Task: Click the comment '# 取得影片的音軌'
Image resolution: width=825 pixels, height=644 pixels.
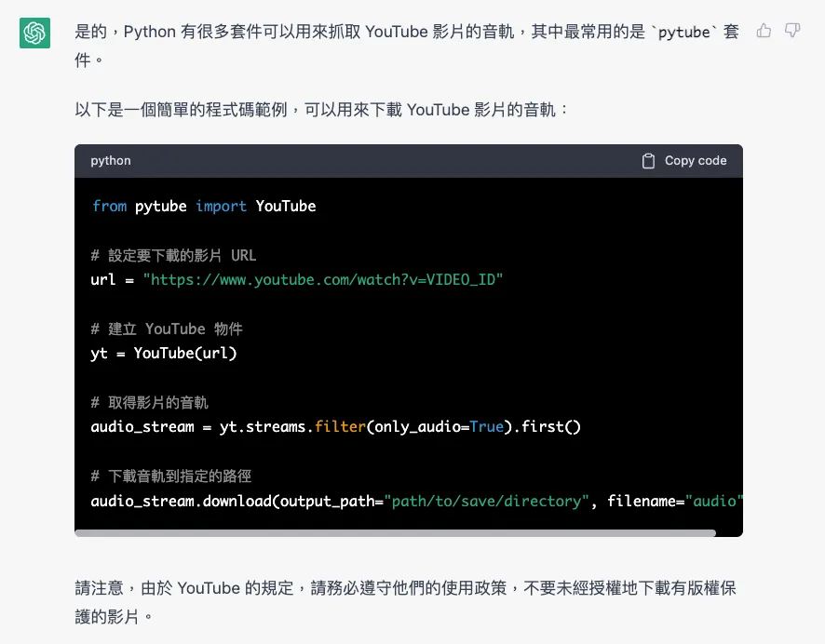Action: pos(149,403)
